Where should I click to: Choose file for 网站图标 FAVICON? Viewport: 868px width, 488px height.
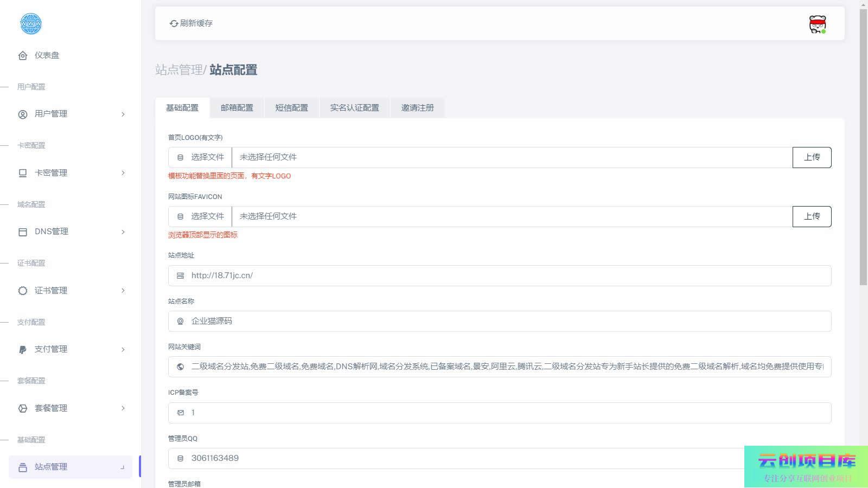point(200,216)
